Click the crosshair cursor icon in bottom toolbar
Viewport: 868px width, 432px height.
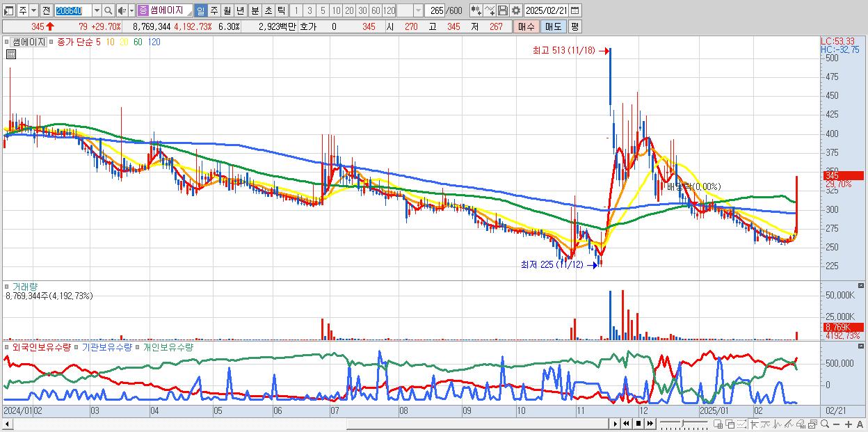tap(754, 424)
